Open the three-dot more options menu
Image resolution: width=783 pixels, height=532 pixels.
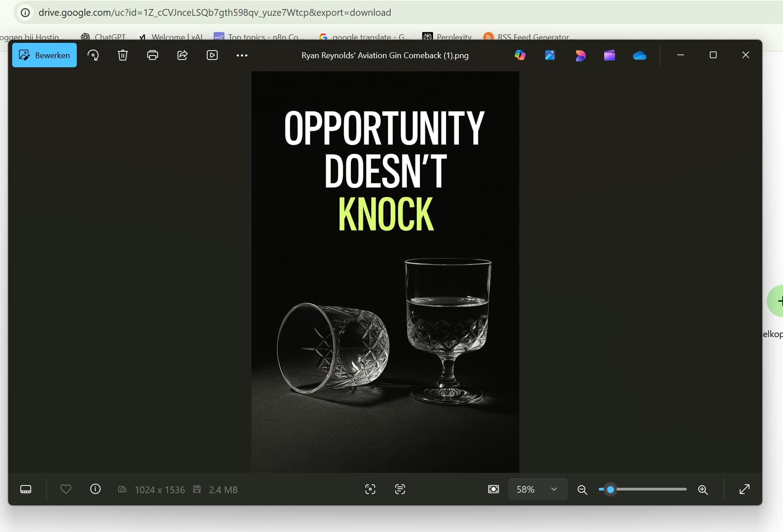pyautogui.click(x=242, y=55)
